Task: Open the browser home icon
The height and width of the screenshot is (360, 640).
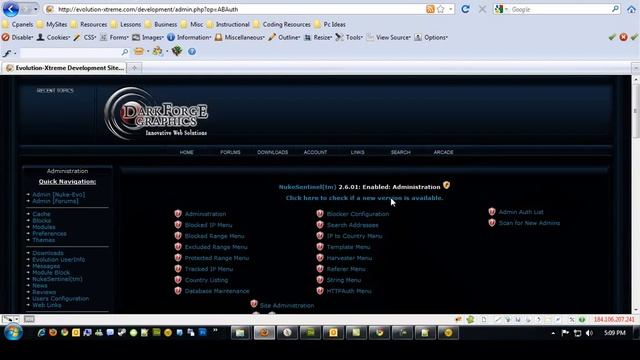Action: 631,9
